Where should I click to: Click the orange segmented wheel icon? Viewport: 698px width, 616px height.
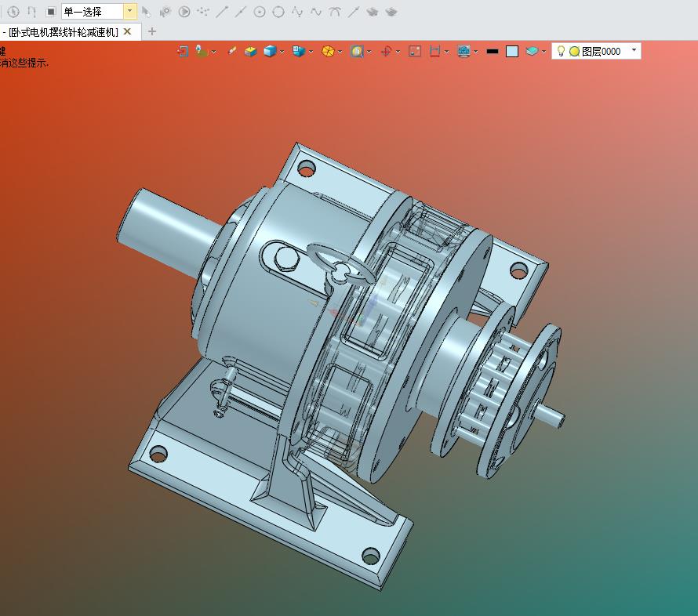coord(328,52)
